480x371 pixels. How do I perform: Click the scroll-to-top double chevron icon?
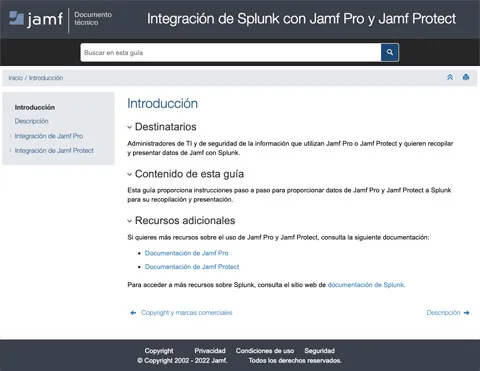tap(450, 77)
